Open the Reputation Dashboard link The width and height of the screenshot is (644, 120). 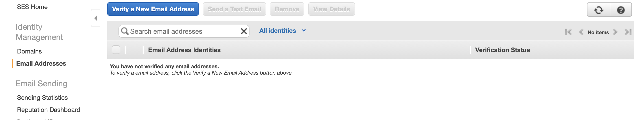tap(48, 110)
